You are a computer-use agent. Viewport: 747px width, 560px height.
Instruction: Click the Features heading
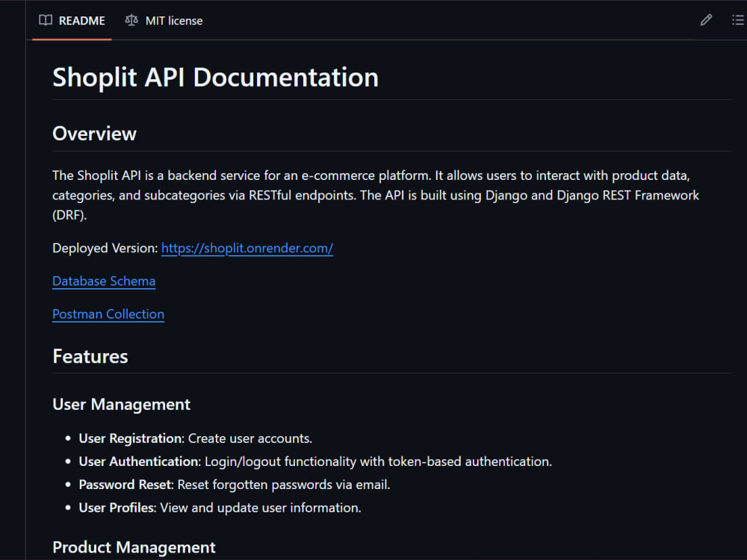(90, 357)
